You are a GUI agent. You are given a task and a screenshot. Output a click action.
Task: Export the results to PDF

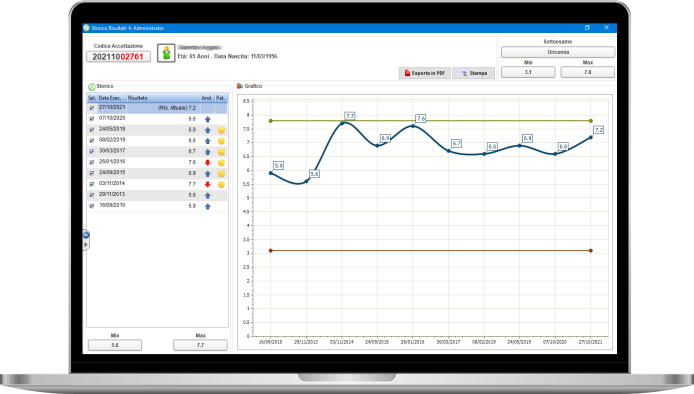(x=424, y=73)
